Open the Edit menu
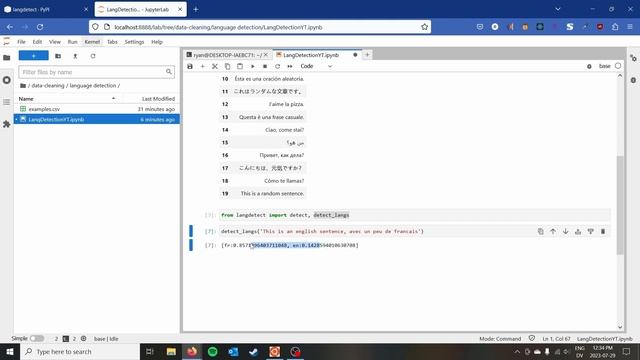Viewport: 640px width, 360px height. click(37, 42)
